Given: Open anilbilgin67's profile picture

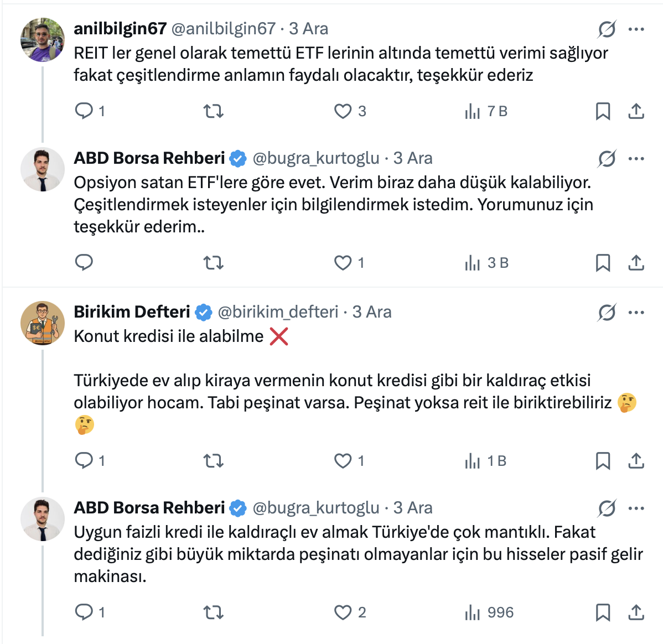Looking at the screenshot, I should point(43,40).
